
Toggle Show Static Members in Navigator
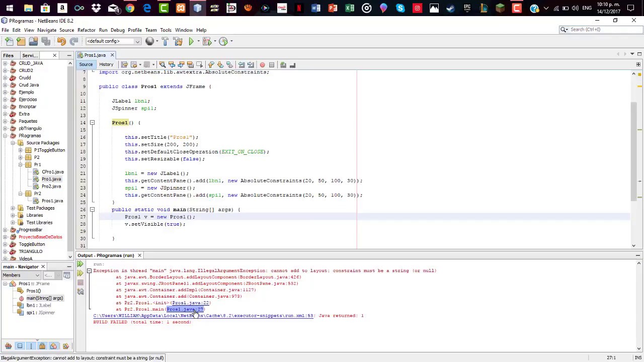click(31, 346)
